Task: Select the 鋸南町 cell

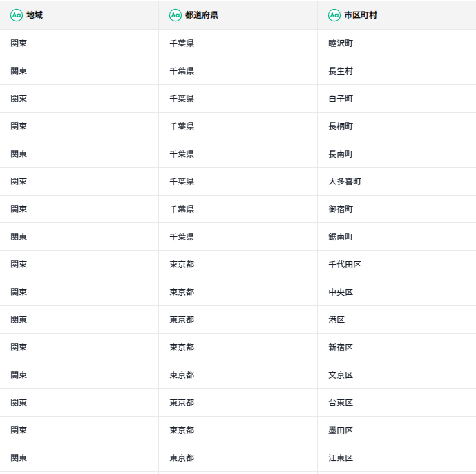Action: [x=397, y=237]
